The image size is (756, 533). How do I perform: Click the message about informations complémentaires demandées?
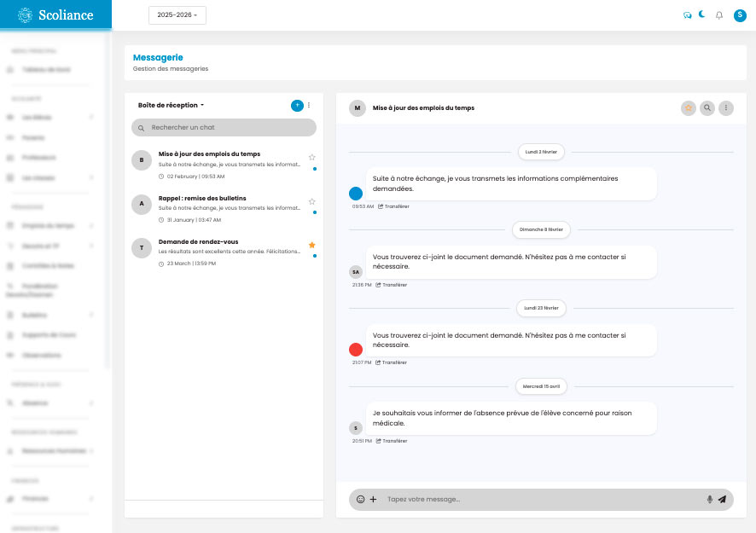511,183
